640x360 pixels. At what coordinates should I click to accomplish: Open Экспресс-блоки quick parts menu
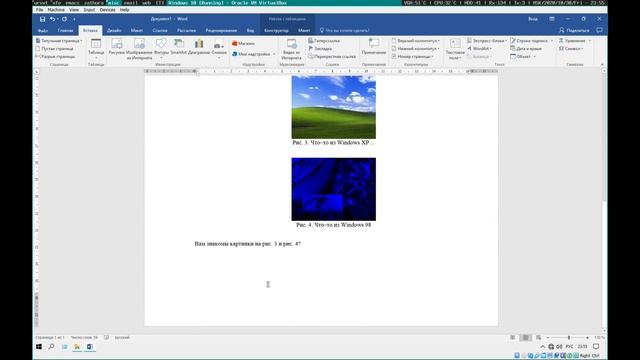[x=487, y=41]
